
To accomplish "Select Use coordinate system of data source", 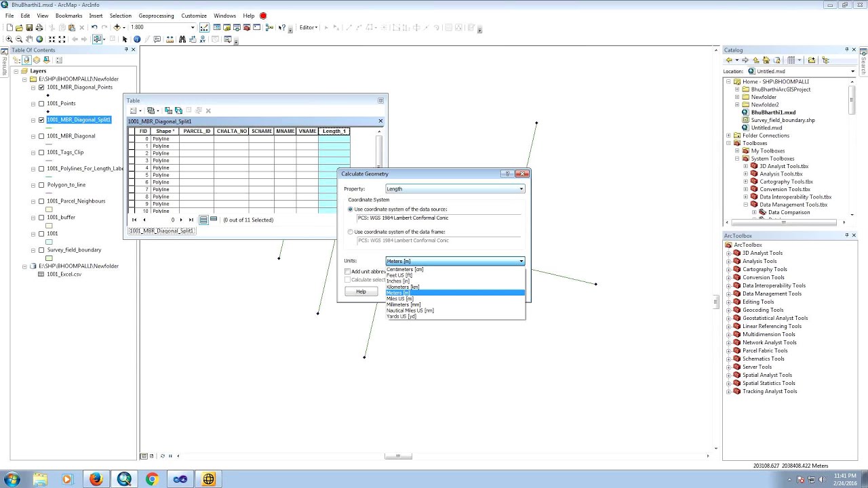I will click(x=351, y=209).
